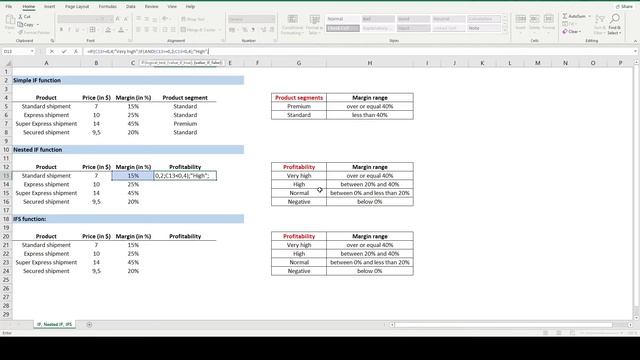This screenshot has width=640, height=360.
Task: Switch to the Formulas tab
Action: point(107,7)
